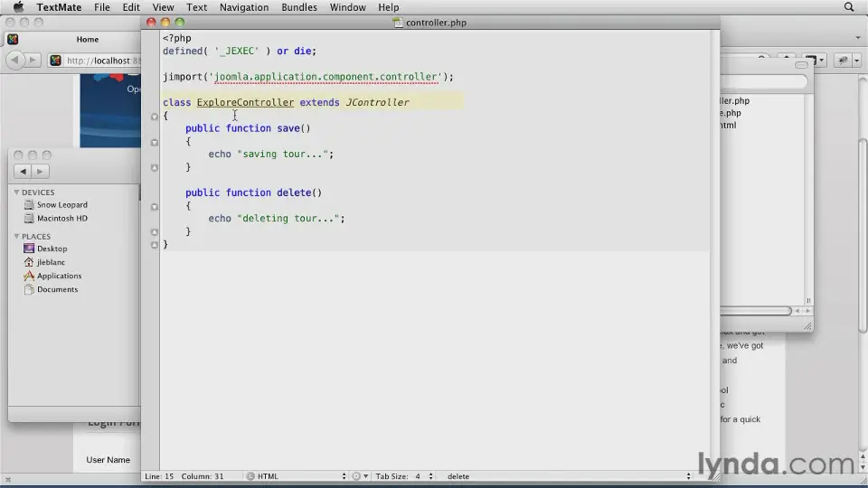
Task: Select the partially hidden ...e.php file
Action: [731, 113]
